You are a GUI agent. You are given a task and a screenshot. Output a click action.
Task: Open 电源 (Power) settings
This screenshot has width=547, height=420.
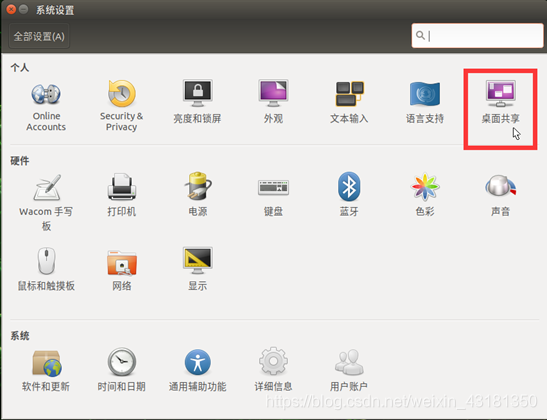tap(197, 195)
